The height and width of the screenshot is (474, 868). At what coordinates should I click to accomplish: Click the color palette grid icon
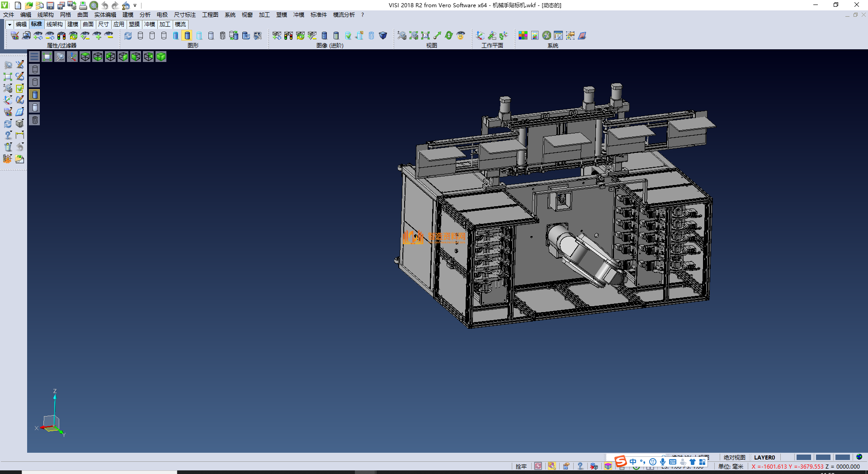pyautogui.click(x=523, y=35)
